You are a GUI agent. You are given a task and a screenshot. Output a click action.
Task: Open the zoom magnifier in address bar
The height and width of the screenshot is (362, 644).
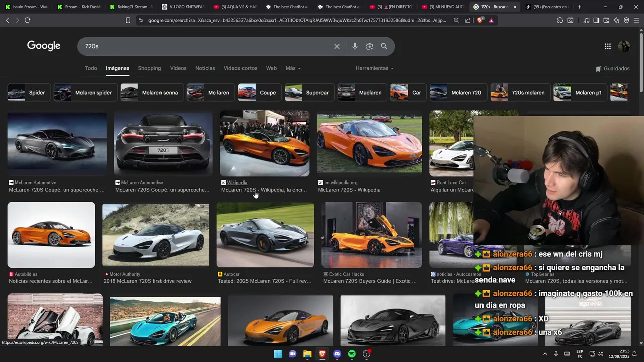click(x=456, y=20)
